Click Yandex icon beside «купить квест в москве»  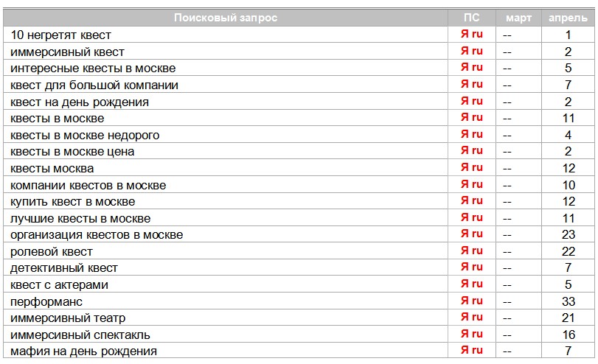472,200
